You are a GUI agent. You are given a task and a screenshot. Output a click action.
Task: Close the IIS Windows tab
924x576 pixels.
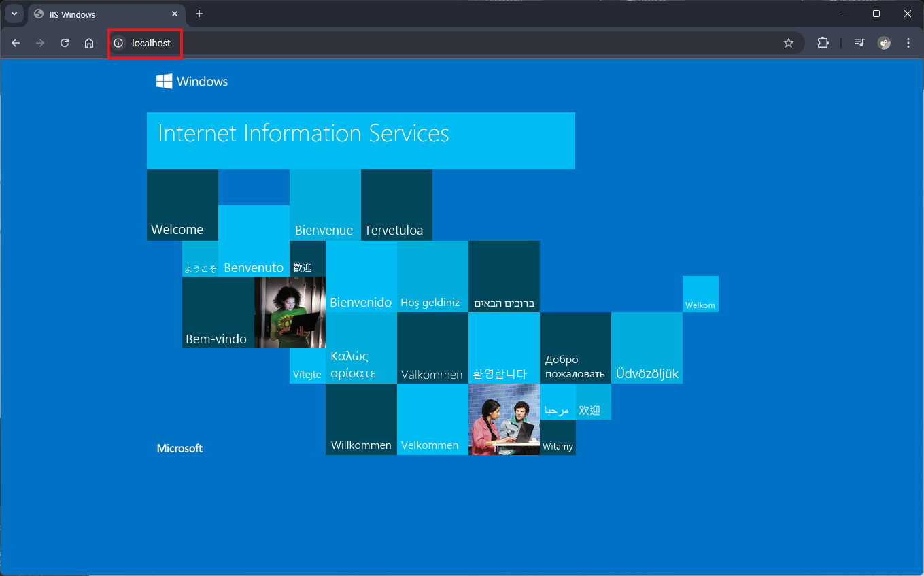(x=175, y=14)
